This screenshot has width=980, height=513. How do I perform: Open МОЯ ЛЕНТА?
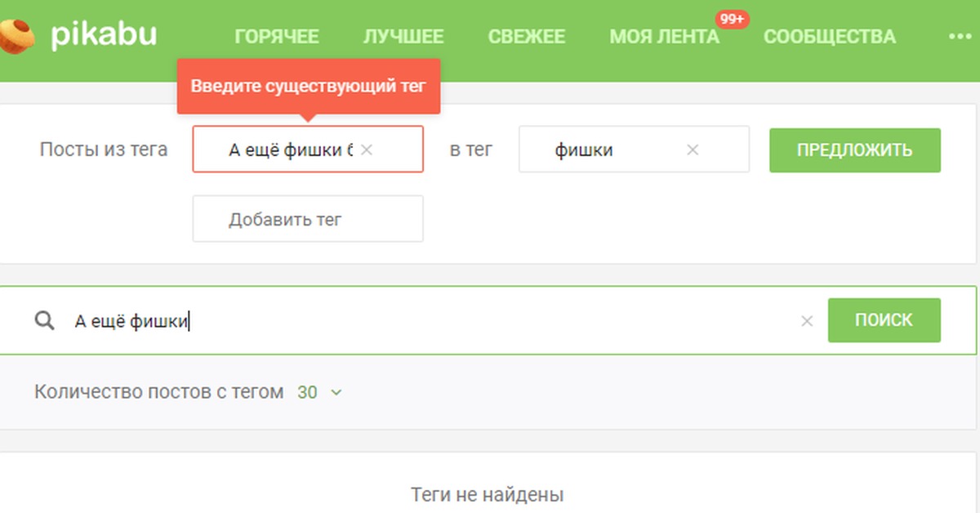coord(664,37)
